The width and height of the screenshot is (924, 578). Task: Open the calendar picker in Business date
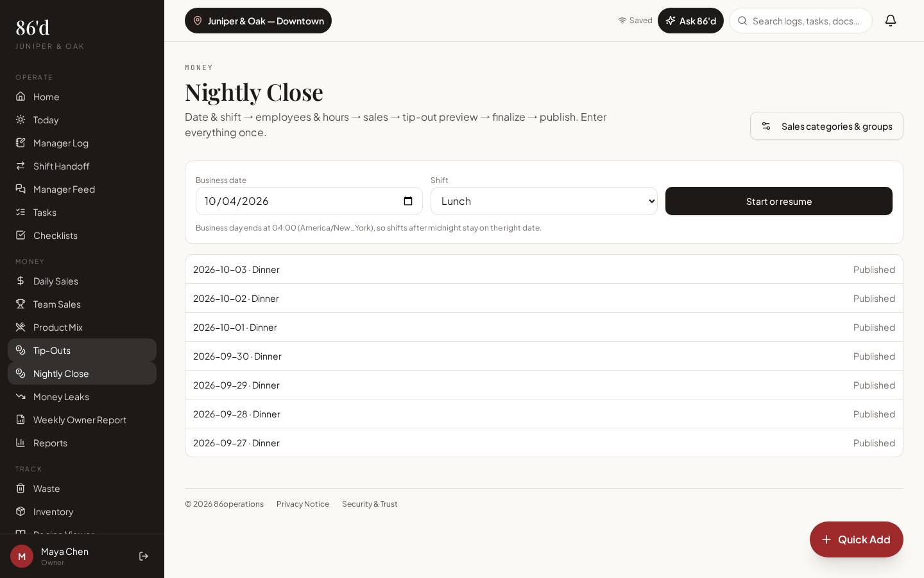tap(408, 201)
